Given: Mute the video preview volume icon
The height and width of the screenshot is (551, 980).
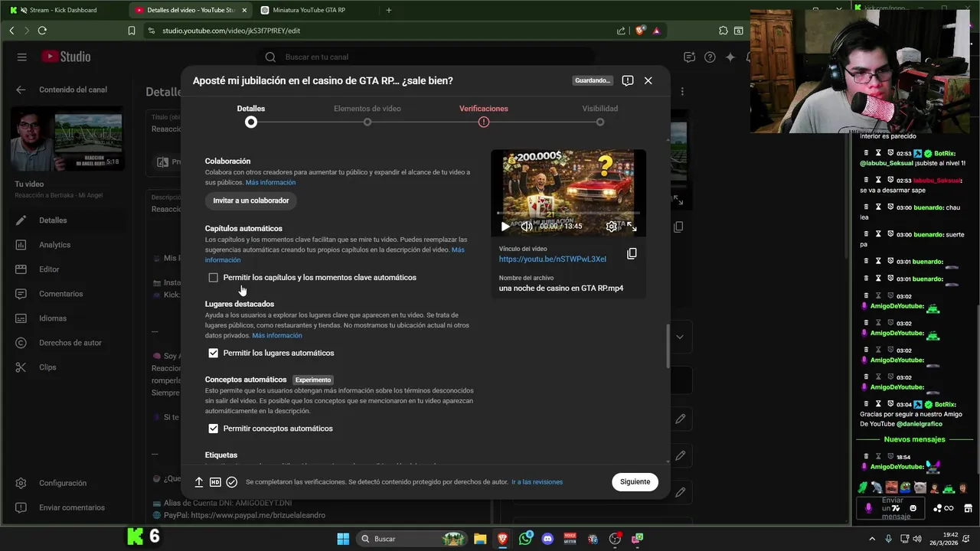Looking at the screenshot, I should tap(526, 227).
